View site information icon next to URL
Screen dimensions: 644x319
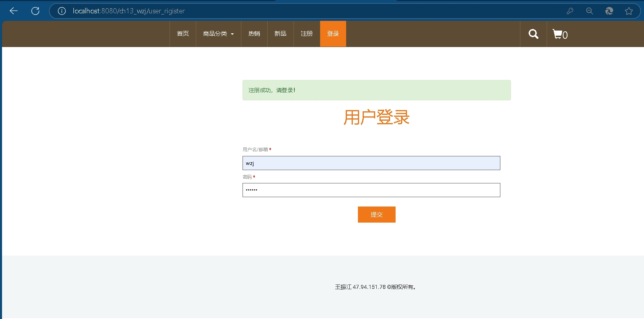[62, 11]
